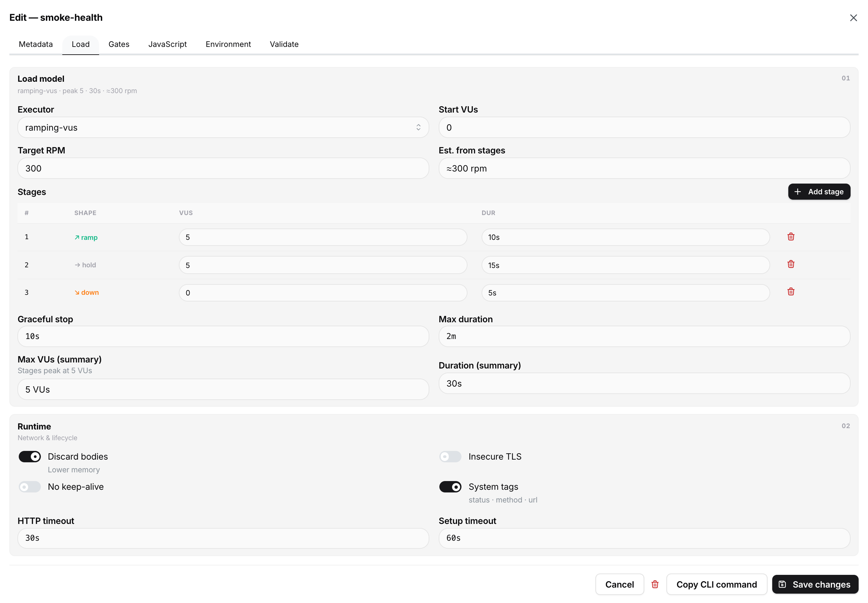Click the DUR column header
This screenshot has height=603, width=868.
coord(488,213)
